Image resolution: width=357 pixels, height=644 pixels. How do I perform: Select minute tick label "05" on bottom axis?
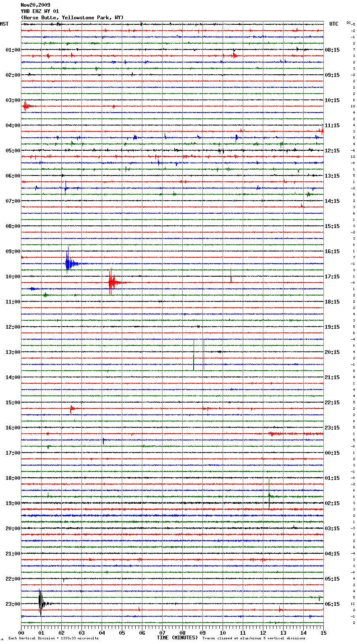click(x=122, y=633)
